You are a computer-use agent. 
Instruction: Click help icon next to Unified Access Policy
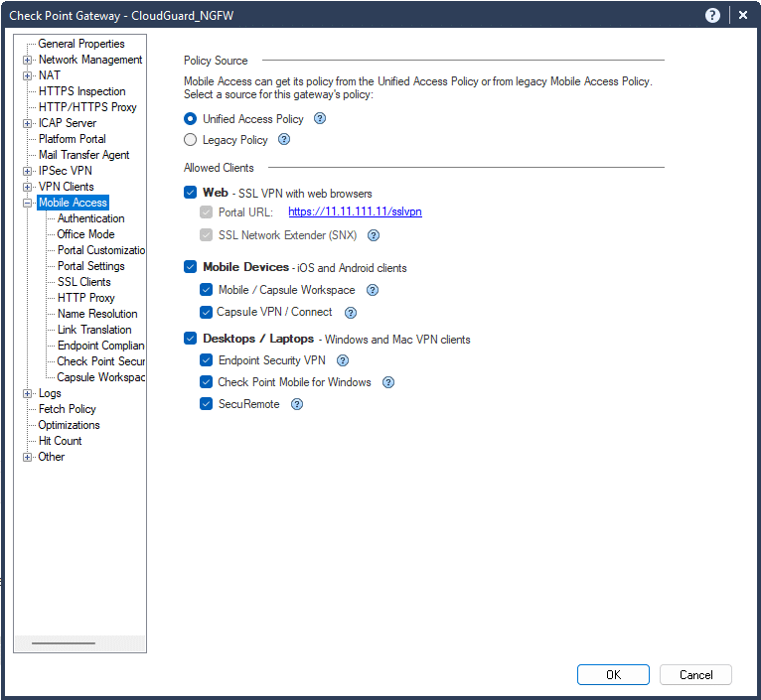coord(320,119)
